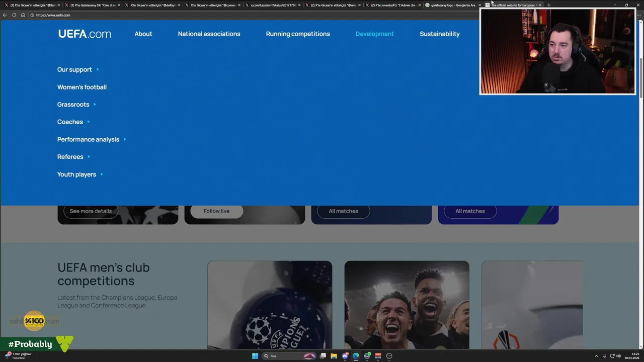Expand Referees submenu arrow
644x362 pixels.
pyautogui.click(x=89, y=157)
